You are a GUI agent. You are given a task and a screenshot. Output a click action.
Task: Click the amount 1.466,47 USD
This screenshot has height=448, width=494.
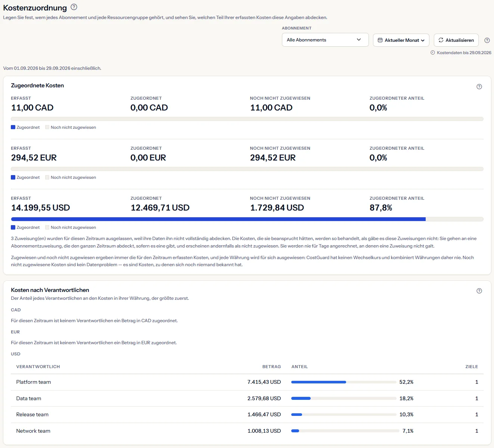[x=264, y=414]
